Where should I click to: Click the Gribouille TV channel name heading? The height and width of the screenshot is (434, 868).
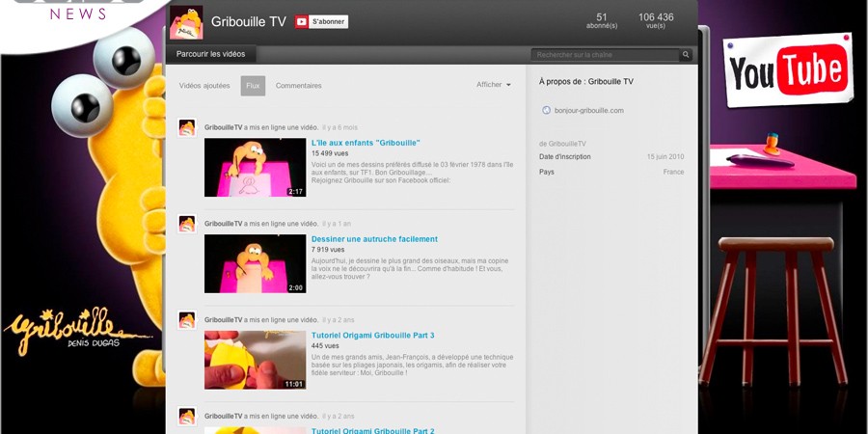(249, 21)
